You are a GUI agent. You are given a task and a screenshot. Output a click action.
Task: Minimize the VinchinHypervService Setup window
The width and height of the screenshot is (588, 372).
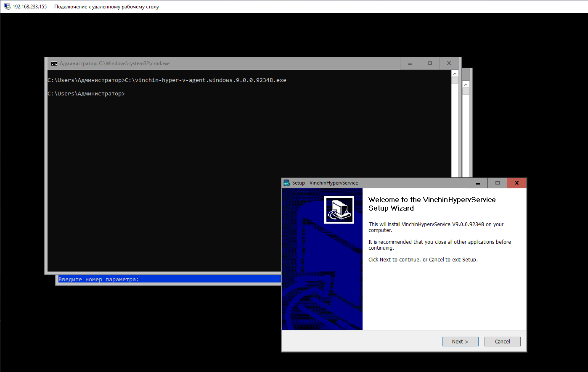click(x=478, y=183)
